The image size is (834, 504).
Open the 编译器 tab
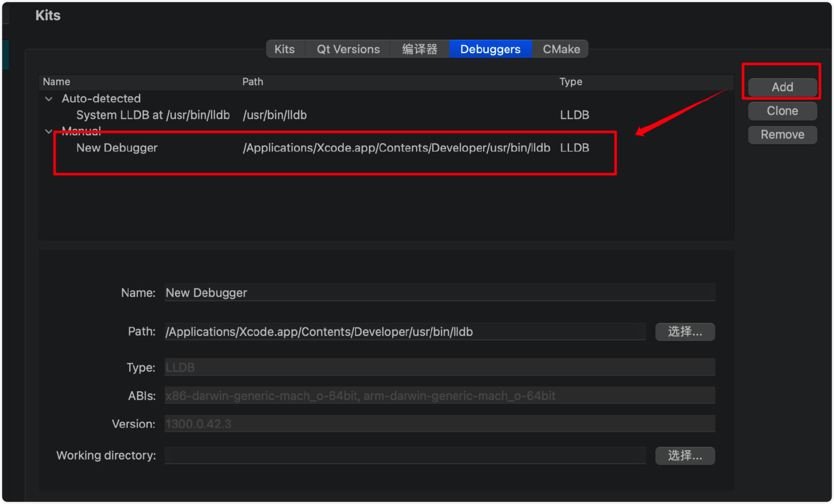point(420,49)
